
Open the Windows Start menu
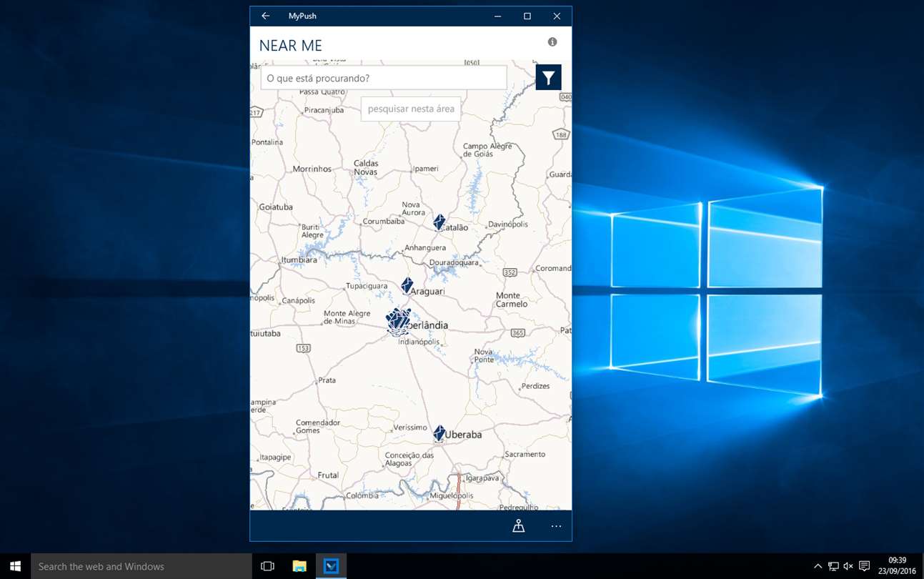(15, 566)
